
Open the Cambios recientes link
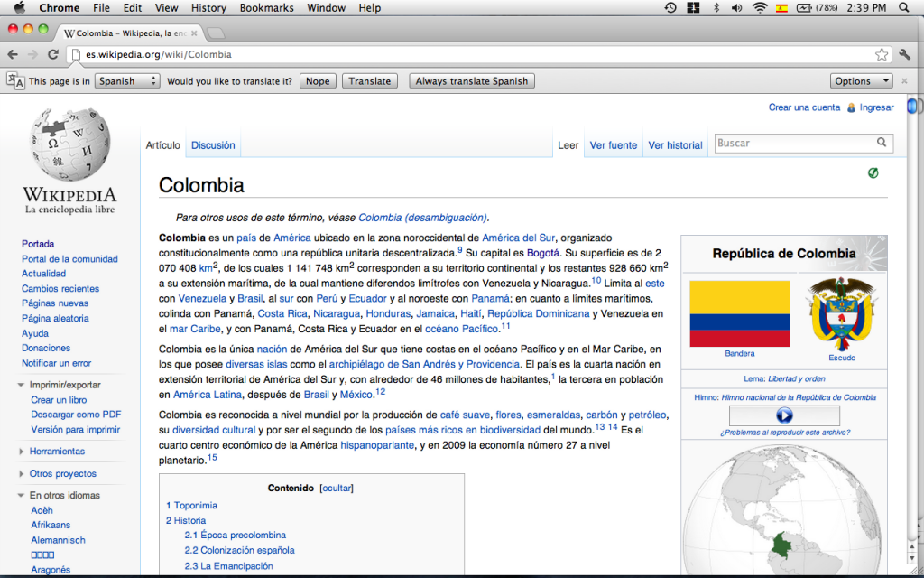[x=60, y=288]
